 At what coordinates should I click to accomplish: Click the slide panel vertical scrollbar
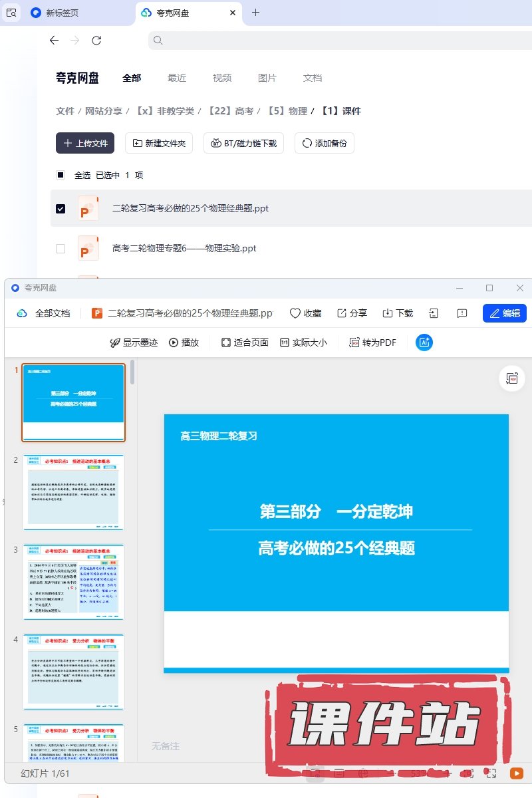point(132,372)
